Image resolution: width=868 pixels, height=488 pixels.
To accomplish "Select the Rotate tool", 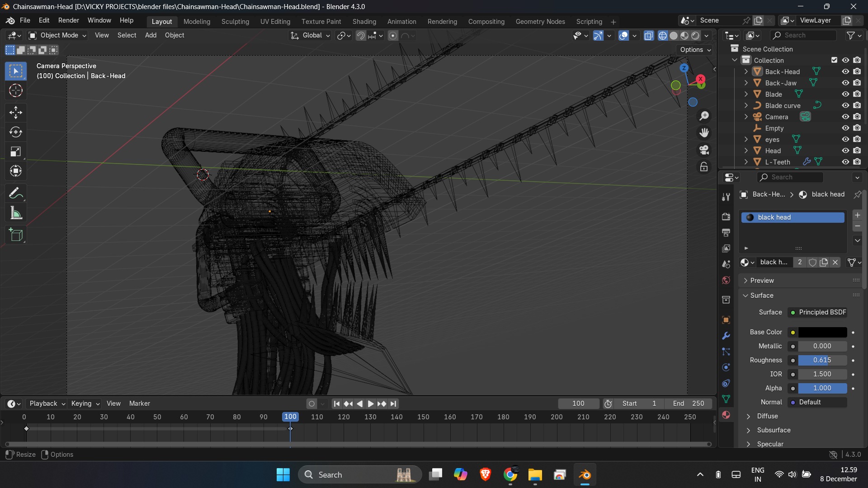I will (x=16, y=132).
